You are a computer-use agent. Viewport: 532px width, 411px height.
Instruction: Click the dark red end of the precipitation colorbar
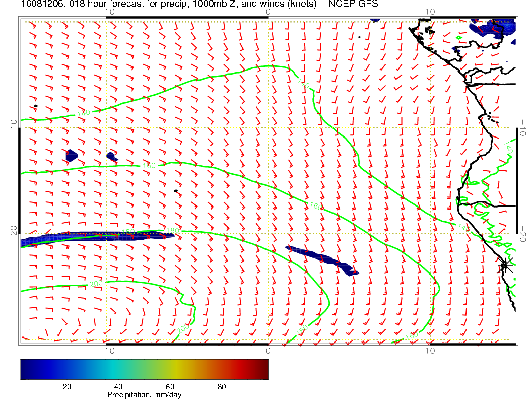pyautogui.click(x=262, y=369)
